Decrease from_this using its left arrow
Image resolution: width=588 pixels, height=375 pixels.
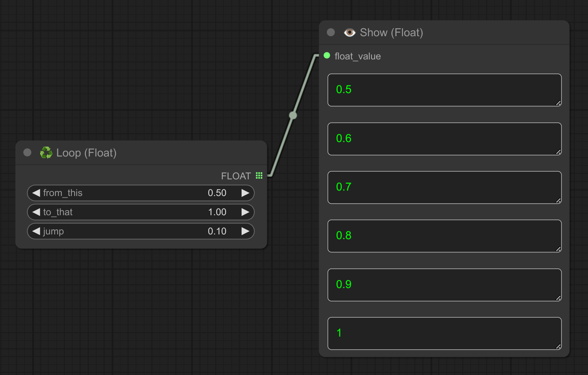click(x=36, y=193)
